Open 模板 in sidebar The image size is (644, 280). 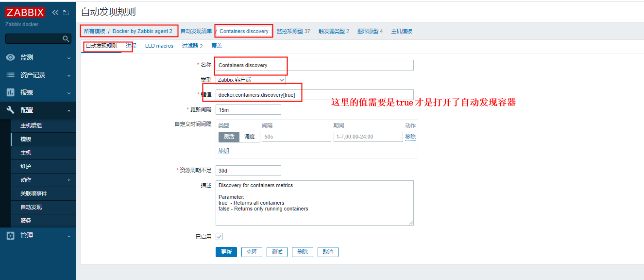tap(26, 139)
